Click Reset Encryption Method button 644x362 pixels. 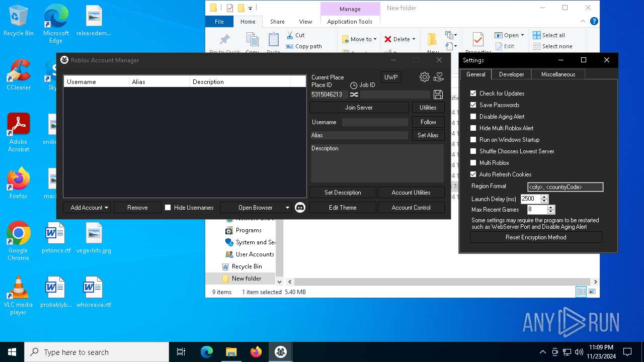coord(536,237)
